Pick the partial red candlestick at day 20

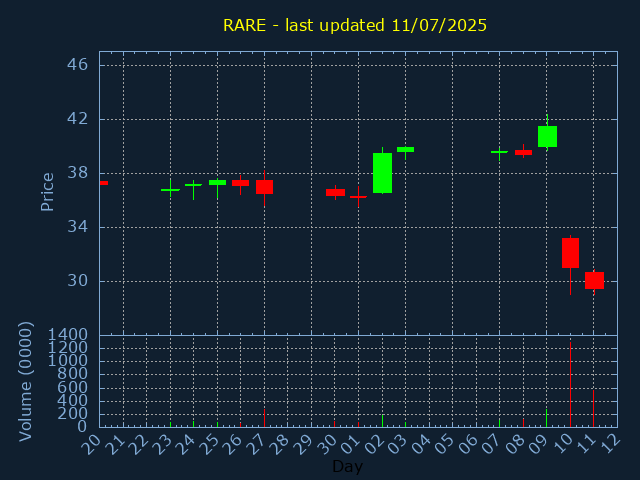[x=104, y=183]
